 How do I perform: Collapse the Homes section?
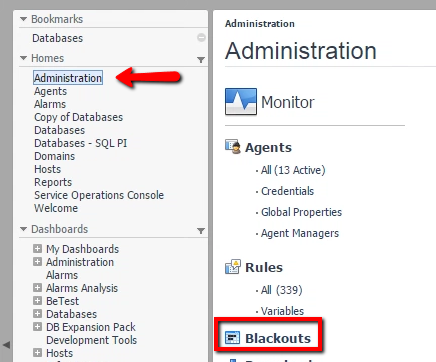(x=23, y=58)
